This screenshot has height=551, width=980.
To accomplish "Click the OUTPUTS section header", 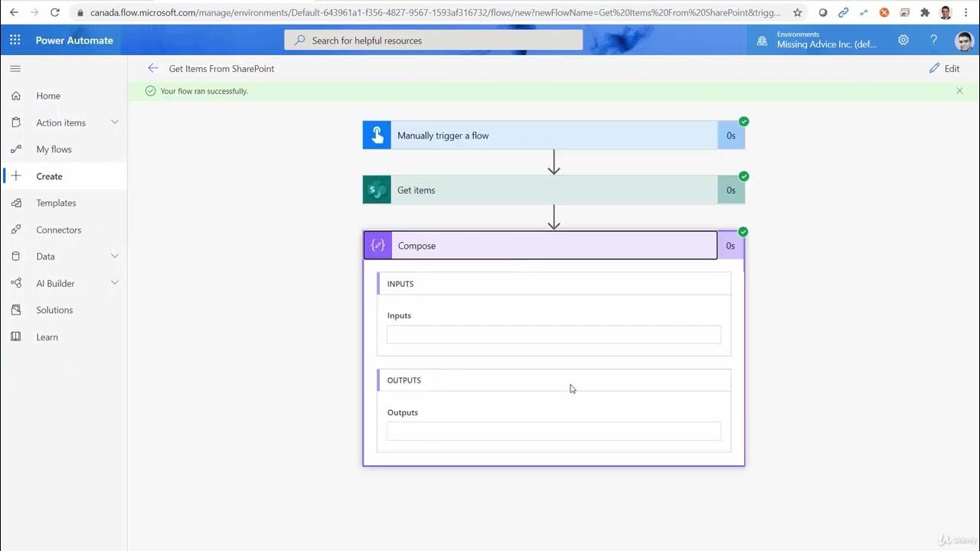I will tap(554, 380).
